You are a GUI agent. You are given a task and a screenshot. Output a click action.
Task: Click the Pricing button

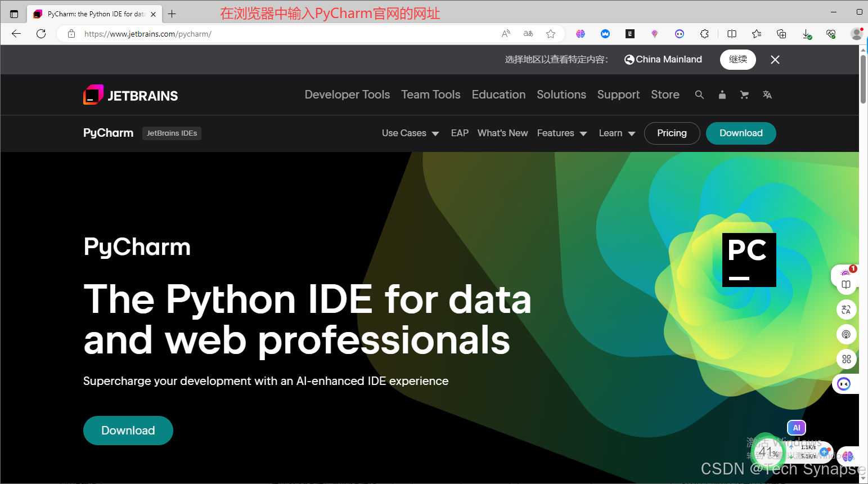[x=672, y=133]
